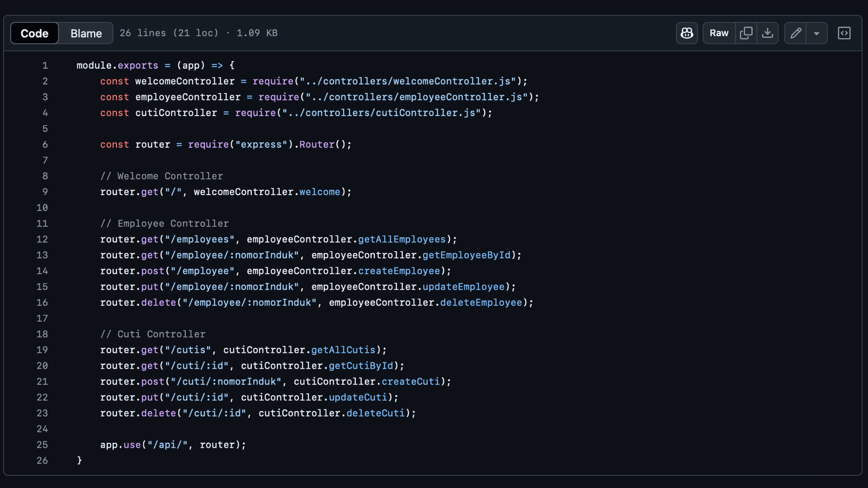Click the Router symbol on line 6

(316, 145)
